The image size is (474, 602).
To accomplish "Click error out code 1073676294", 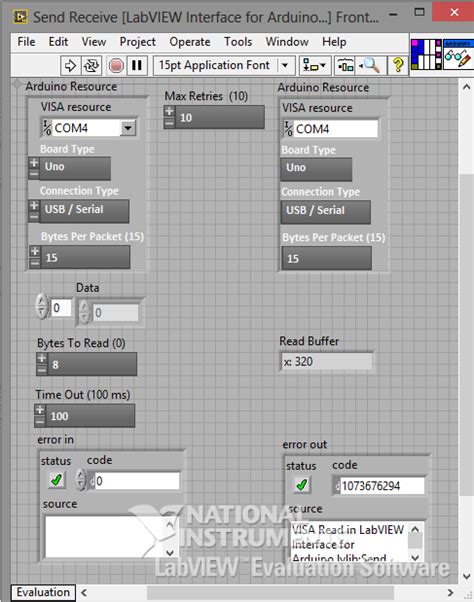I will point(382,486).
